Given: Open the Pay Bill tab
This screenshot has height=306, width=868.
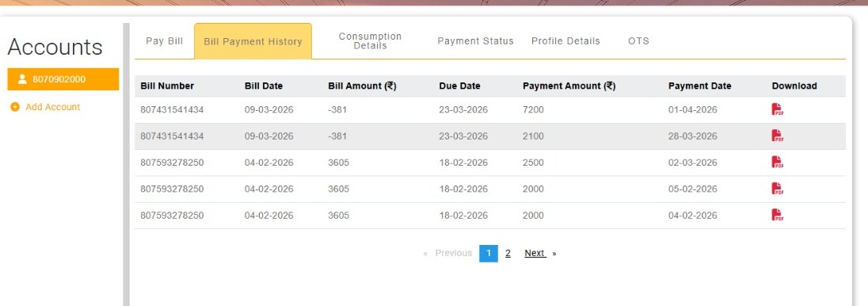Looking at the screenshot, I should (165, 41).
